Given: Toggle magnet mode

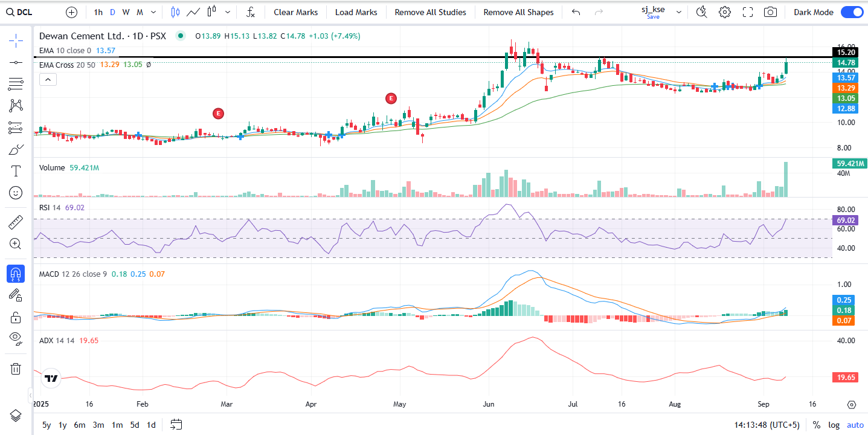Looking at the screenshot, I should coord(16,274).
